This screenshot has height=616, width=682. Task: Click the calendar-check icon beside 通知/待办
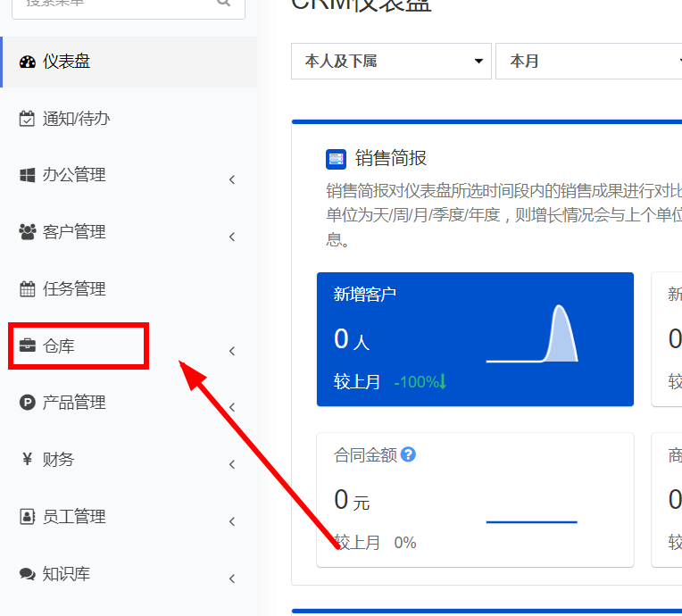point(27,119)
